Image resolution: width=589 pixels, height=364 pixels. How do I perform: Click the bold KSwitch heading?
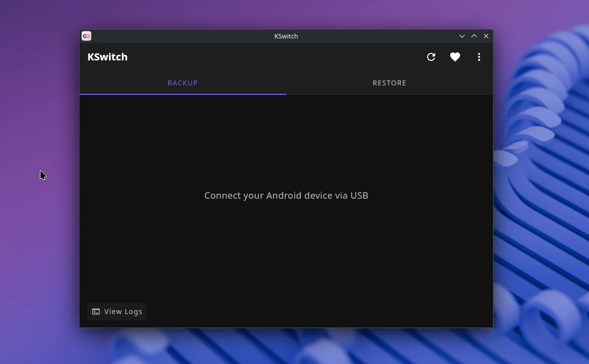coord(107,57)
